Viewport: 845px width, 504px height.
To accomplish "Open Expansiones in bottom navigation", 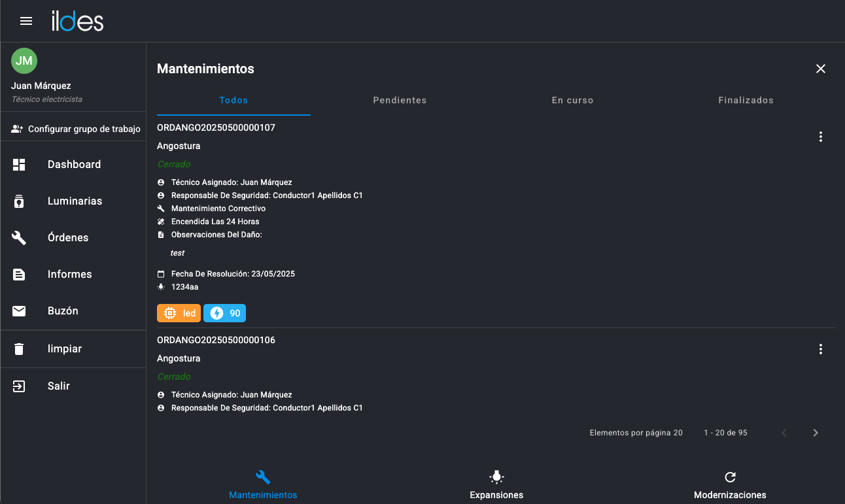I will click(496, 484).
